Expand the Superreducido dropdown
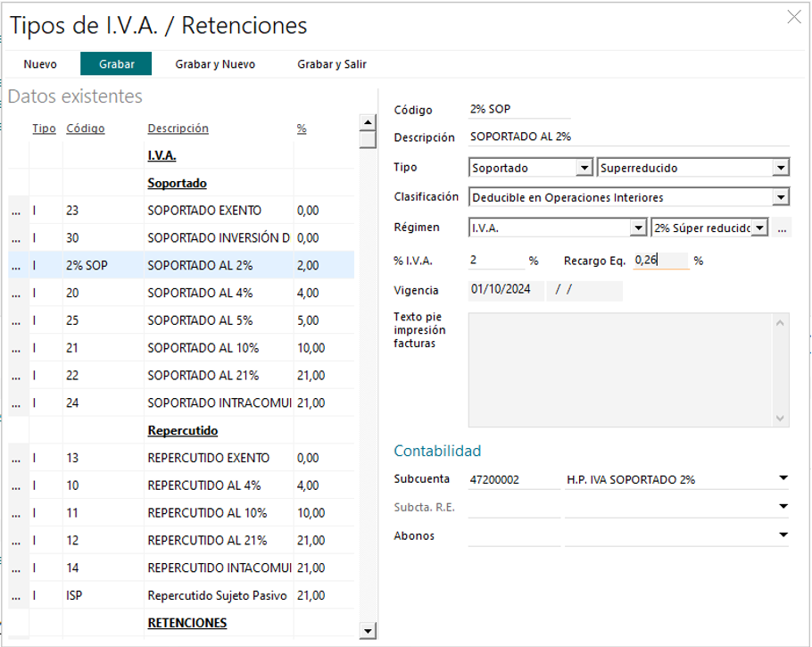Viewport: 812px width, 647px height. tap(781, 168)
